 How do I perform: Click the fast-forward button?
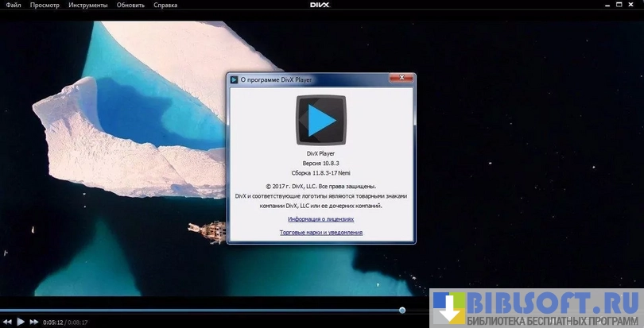coord(34,322)
